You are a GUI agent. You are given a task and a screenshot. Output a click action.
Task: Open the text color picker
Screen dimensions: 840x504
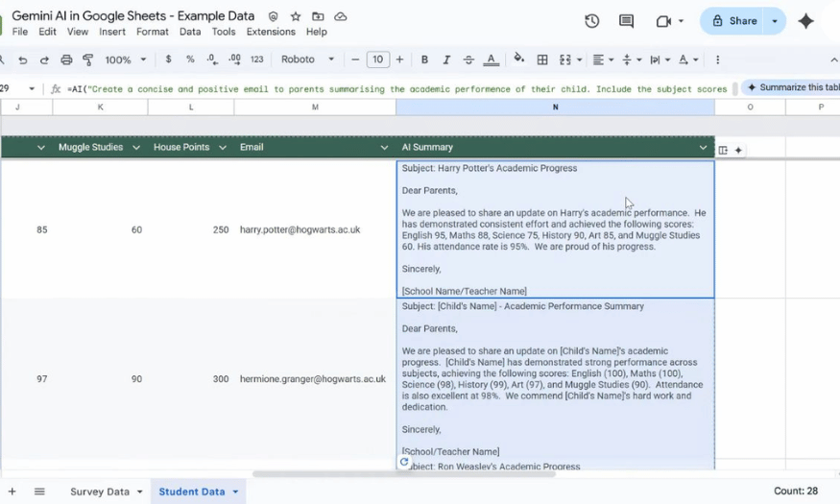click(x=492, y=60)
